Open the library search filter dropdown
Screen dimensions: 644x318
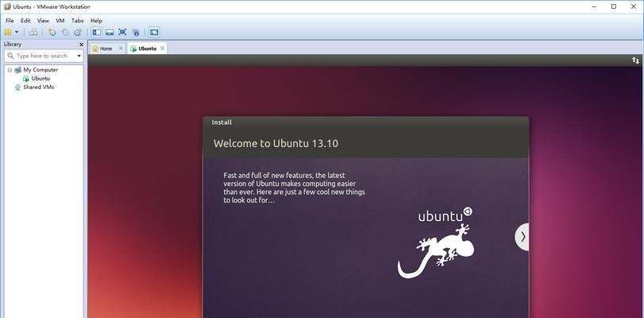(x=79, y=56)
